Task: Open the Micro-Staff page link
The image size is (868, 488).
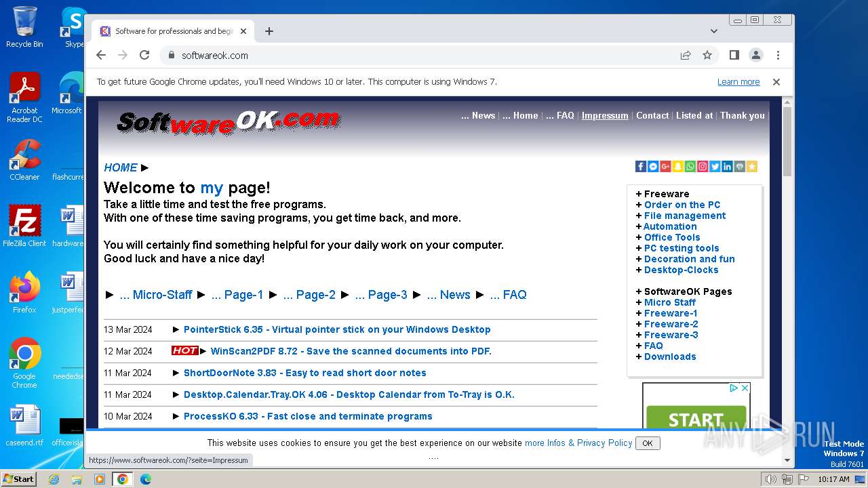Action: tap(156, 295)
